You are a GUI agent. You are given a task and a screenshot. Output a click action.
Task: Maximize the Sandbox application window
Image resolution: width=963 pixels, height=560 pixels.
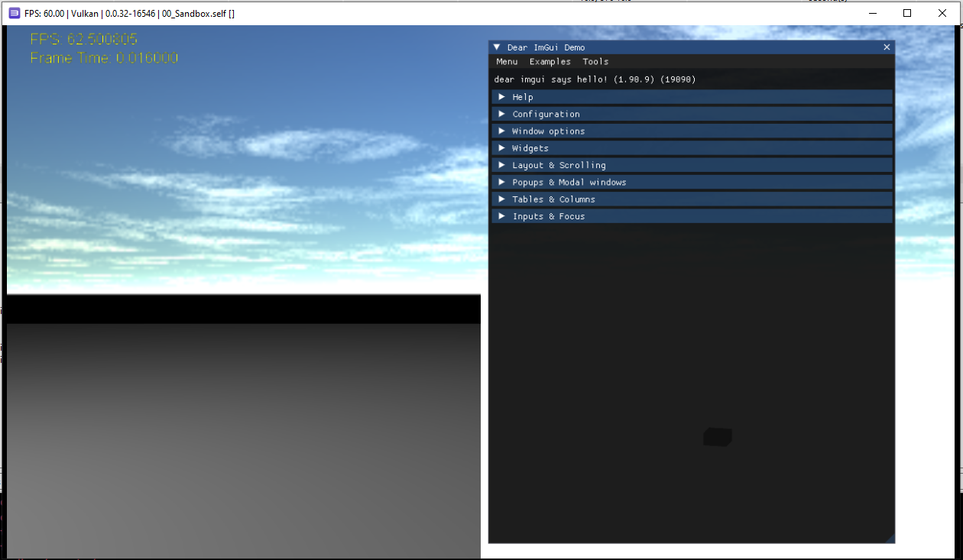click(907, 13)
